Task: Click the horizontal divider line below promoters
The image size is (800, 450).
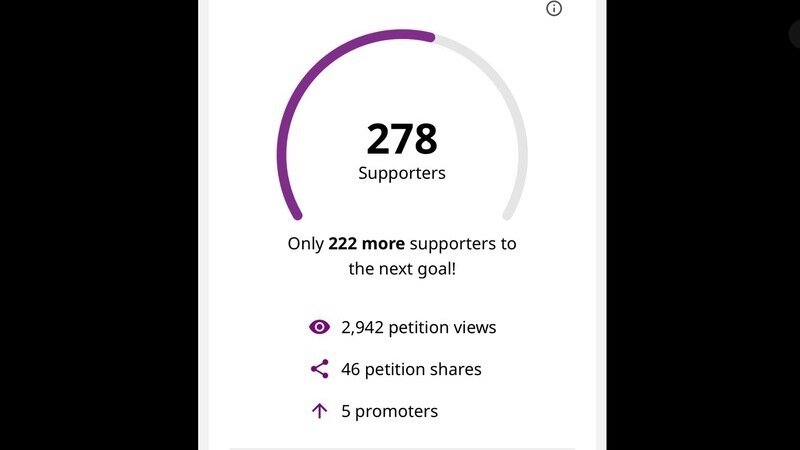Action: pyautogui.click(x=402, y=448)
